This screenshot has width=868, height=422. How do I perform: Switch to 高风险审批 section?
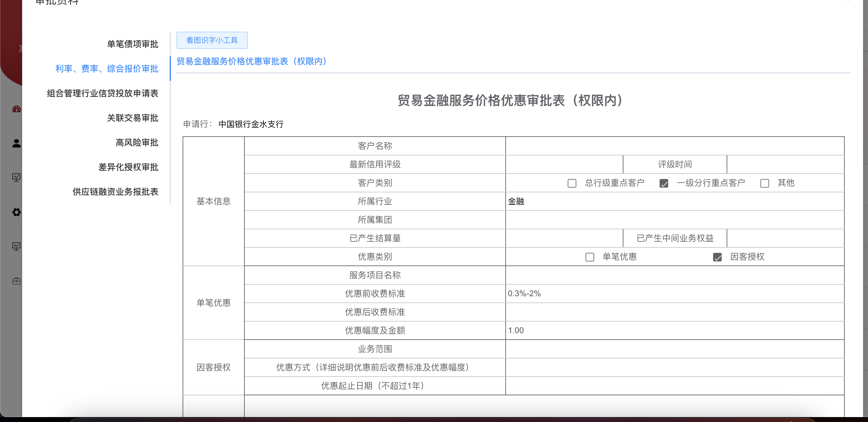click(137, 143)
